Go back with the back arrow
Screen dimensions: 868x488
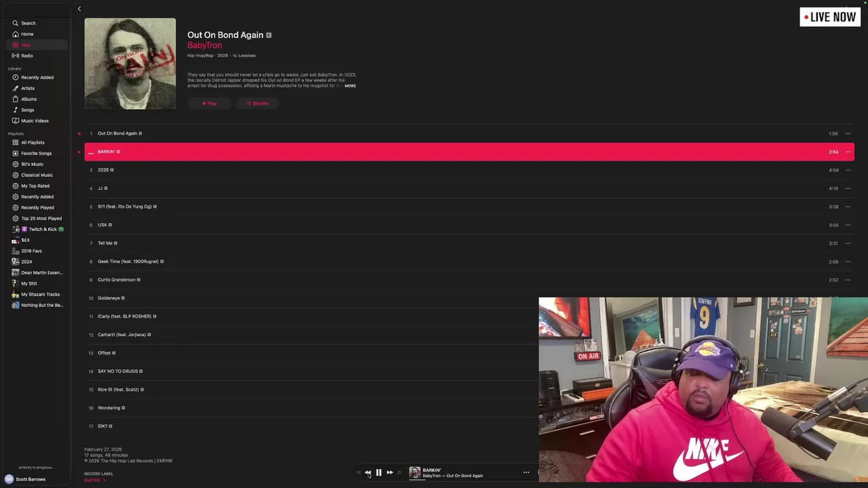click(79, 9)
